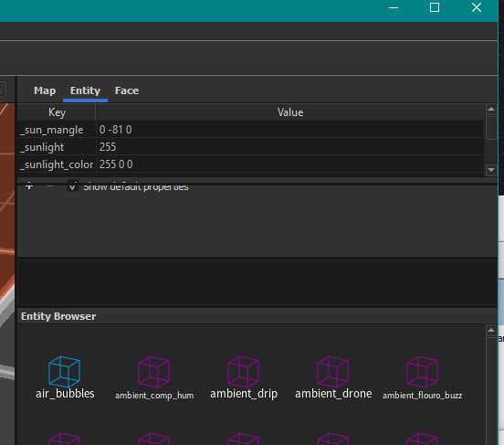Image resolution: width=504 pixels, height=445 pixels.
Task: Edit the _sunlight value 255
Action: click(x=290, y=147)
